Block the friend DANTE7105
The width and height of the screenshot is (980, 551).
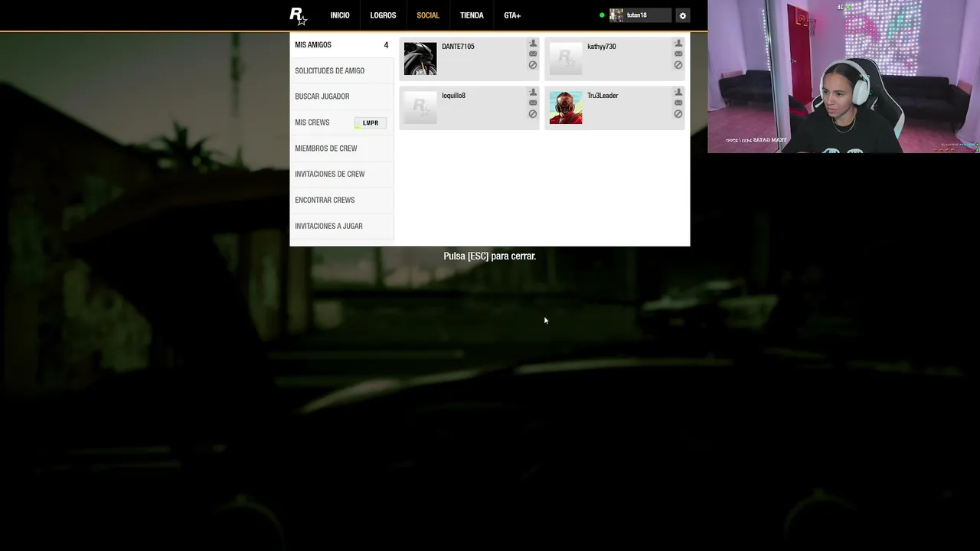coord(533,65)
